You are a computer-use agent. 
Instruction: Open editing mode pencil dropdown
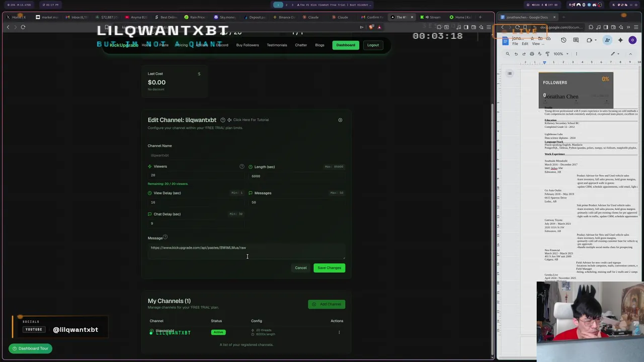click(615, 54)
